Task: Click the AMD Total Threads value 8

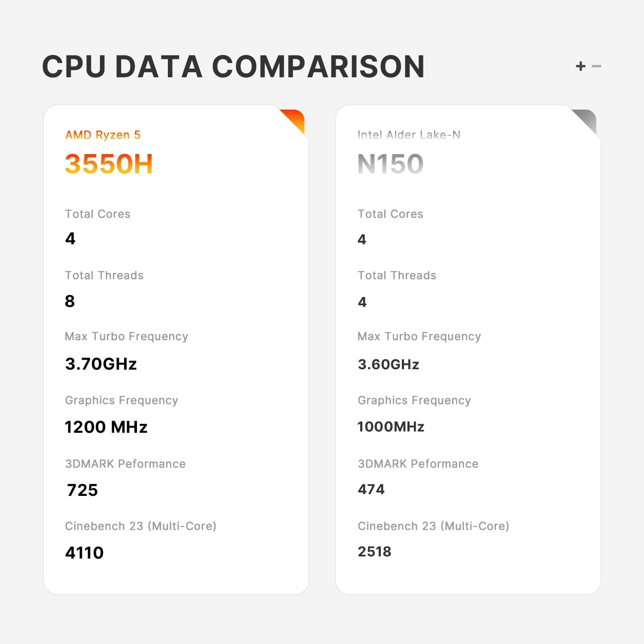Action: coord(70,301)
